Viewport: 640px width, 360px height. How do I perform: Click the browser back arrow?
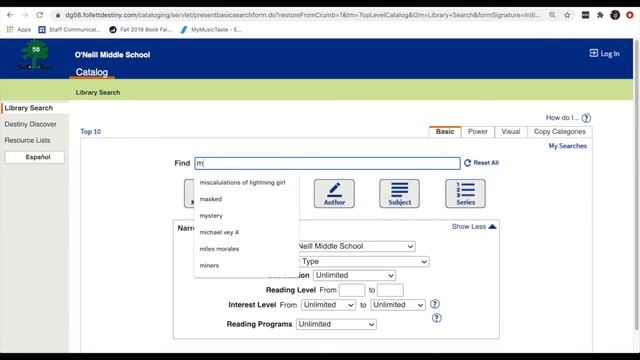tap(10, 15)
